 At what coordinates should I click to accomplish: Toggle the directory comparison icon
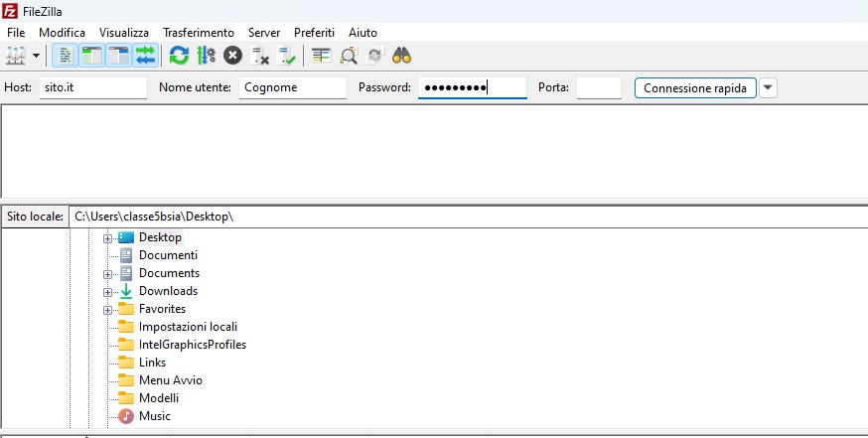click(x=349, y=56)
